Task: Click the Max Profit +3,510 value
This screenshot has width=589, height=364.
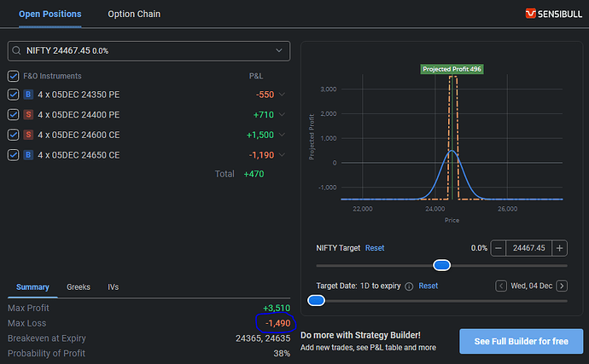Action: pos(277,308)
